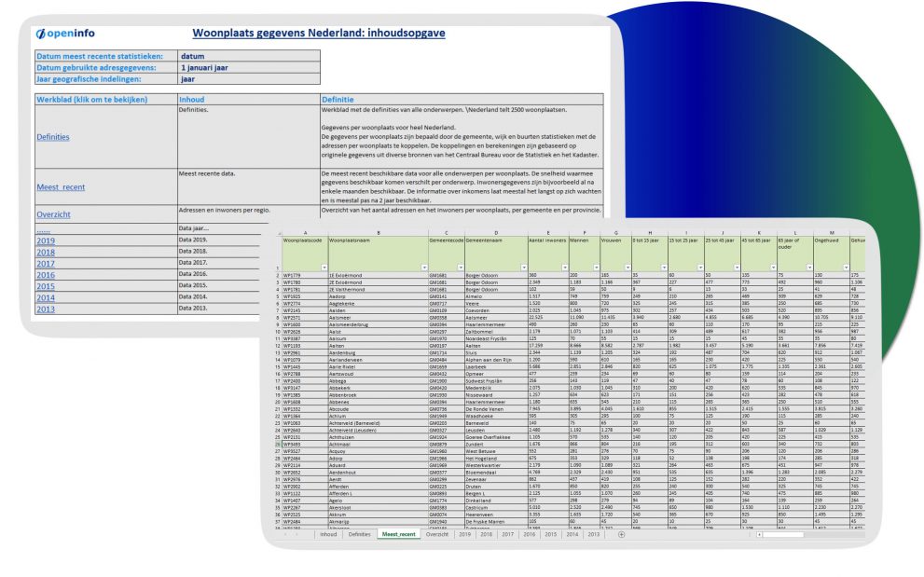Select the 'Goeree Overflakkee' municipality cell
This screenshot has height=577, width=924.
coord(497,437)
